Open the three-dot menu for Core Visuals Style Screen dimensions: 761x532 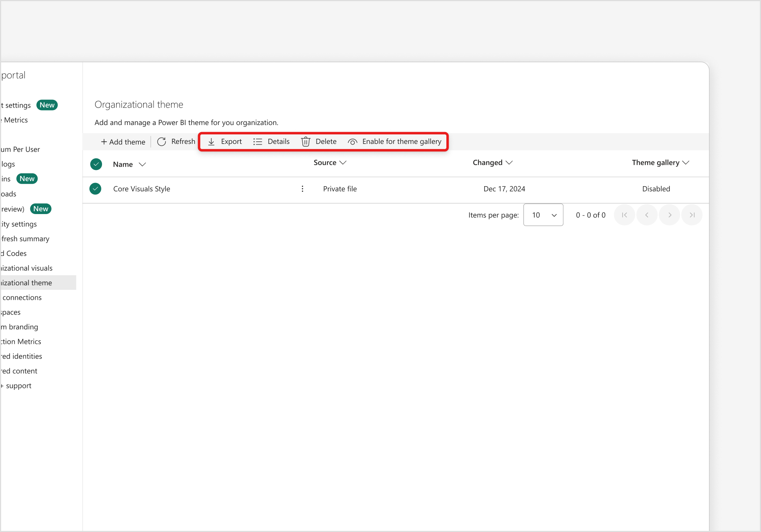[302, 189]
